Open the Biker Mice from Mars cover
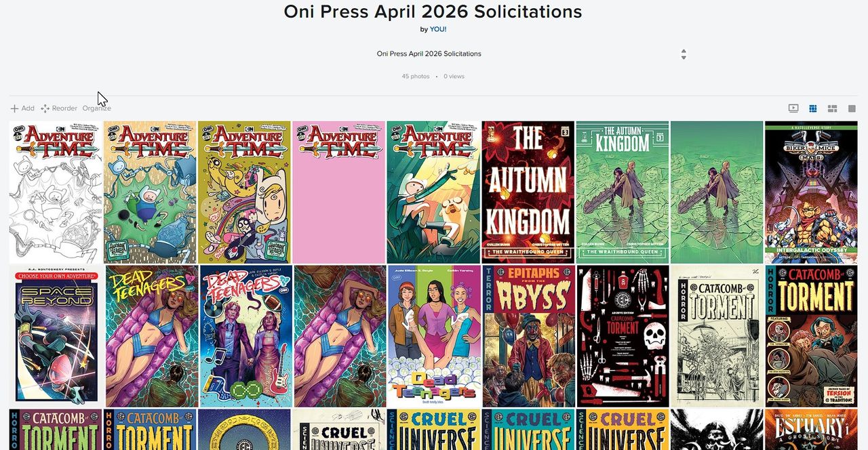Viewport: 868px width, 450px height. pyautogui.click(x=811, y=192)
